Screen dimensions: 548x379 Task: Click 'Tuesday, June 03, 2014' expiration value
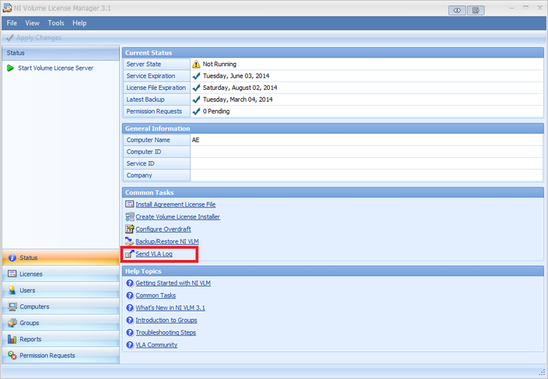pos(236,76)
